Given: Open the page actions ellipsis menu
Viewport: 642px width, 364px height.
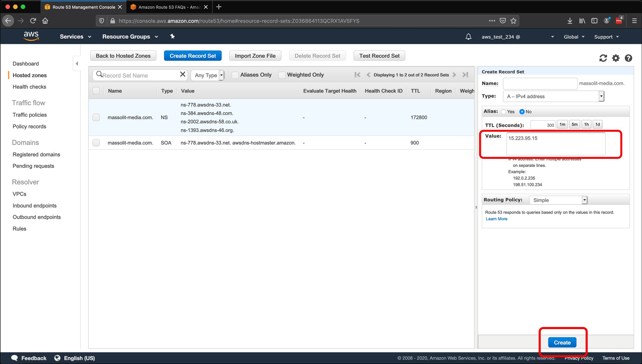Looking at the screenshot, I should (x=492, y=21).
